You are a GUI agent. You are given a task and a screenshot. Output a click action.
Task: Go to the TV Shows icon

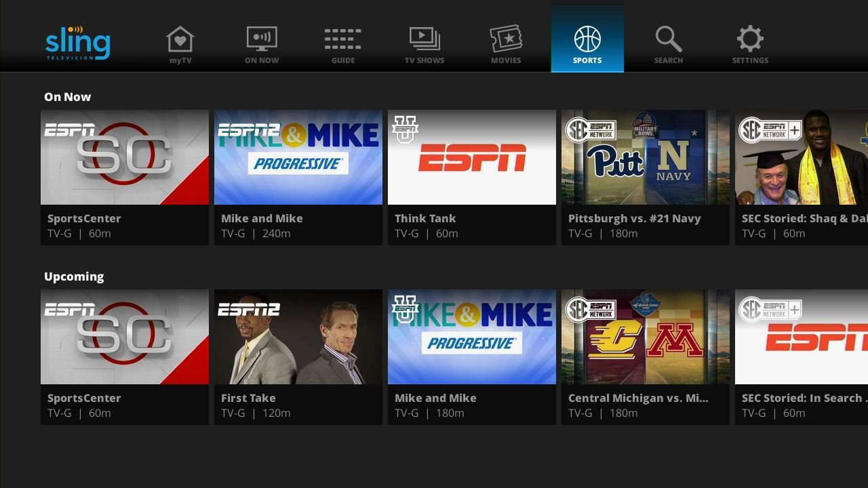point(425,40)
